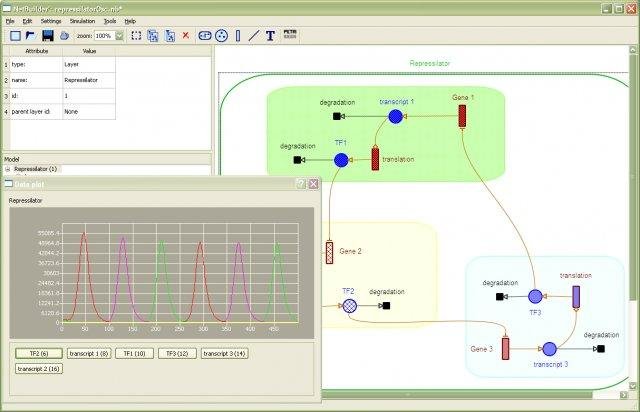Select the Gene 2 hatched transition
640x412 pixels.
tap(329, 253)
